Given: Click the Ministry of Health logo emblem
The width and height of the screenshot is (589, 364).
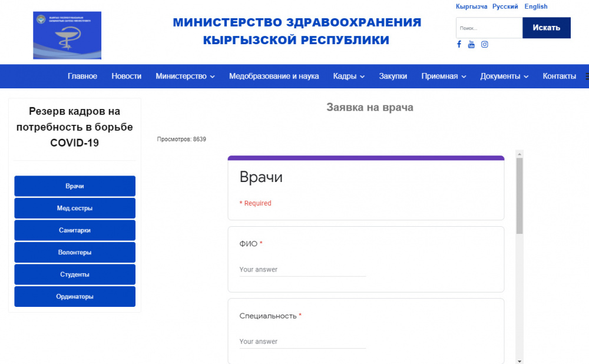Looking at the screenshot, I should 67,35.
